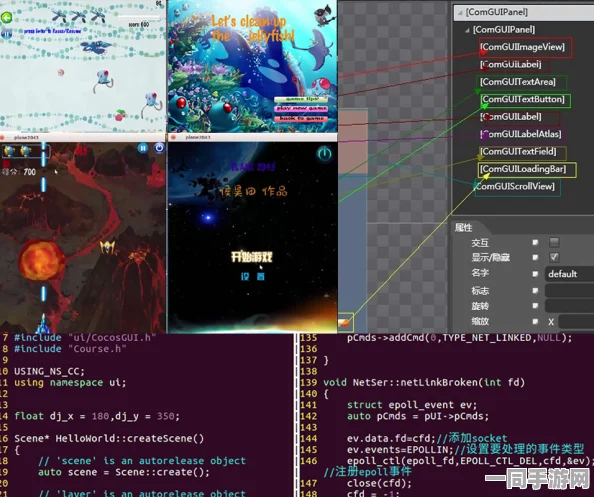Click the 名字 field containing default
The height and width of the screenshot is (497, 594).
[569, 274]
